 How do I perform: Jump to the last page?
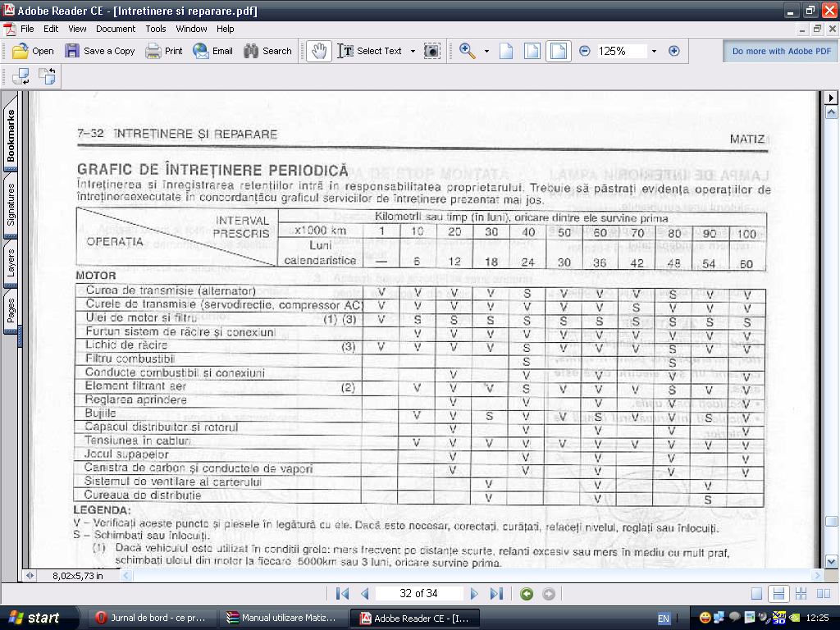tap(496, 594)
